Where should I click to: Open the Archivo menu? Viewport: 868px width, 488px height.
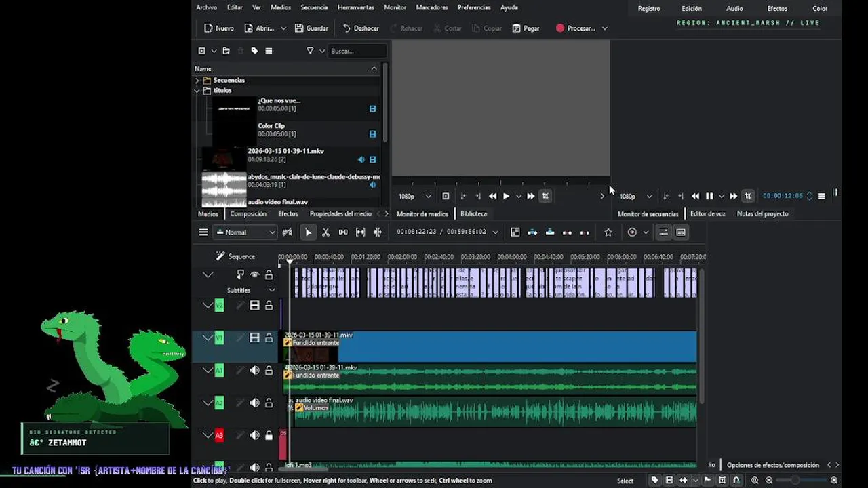206,7
